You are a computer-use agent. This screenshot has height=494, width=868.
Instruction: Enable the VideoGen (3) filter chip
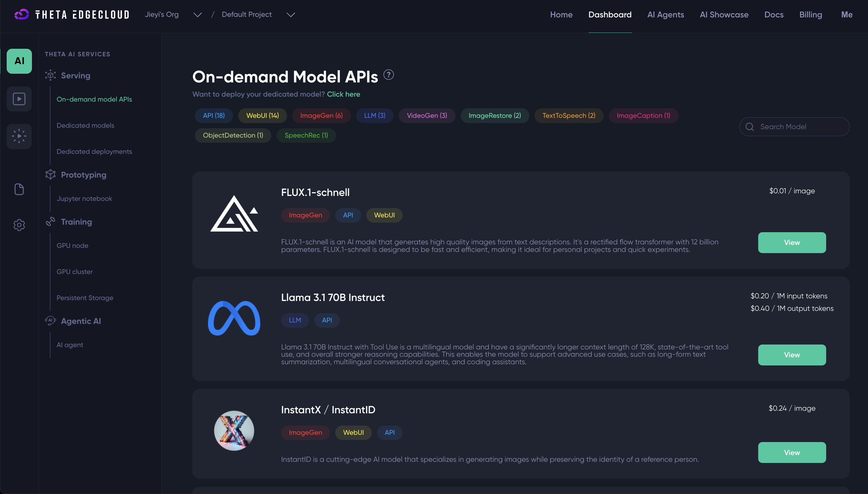pos(427,116)
